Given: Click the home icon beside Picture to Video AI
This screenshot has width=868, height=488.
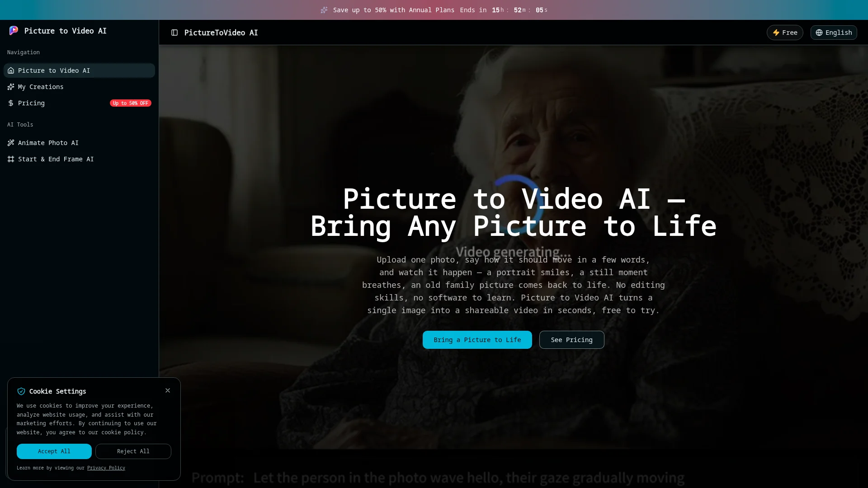Looking at the screenshot, I should point(11,70).
